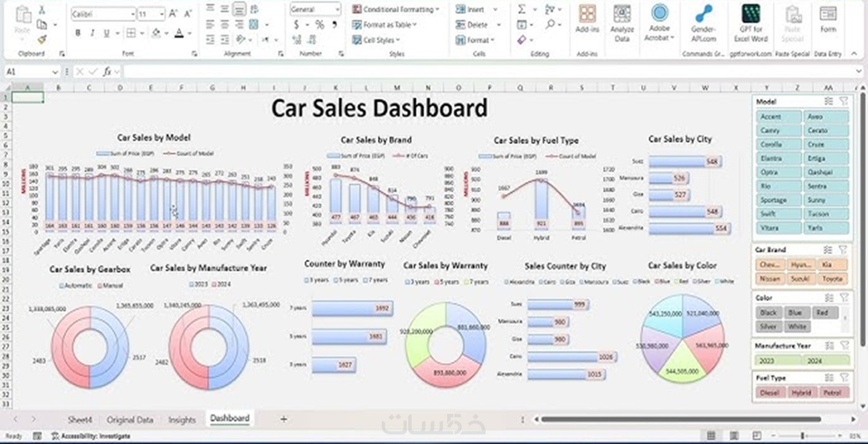Screen dimensions: 868x444
Task: Click the horizontal sheet scrollbar
Action: click(681, 419)
